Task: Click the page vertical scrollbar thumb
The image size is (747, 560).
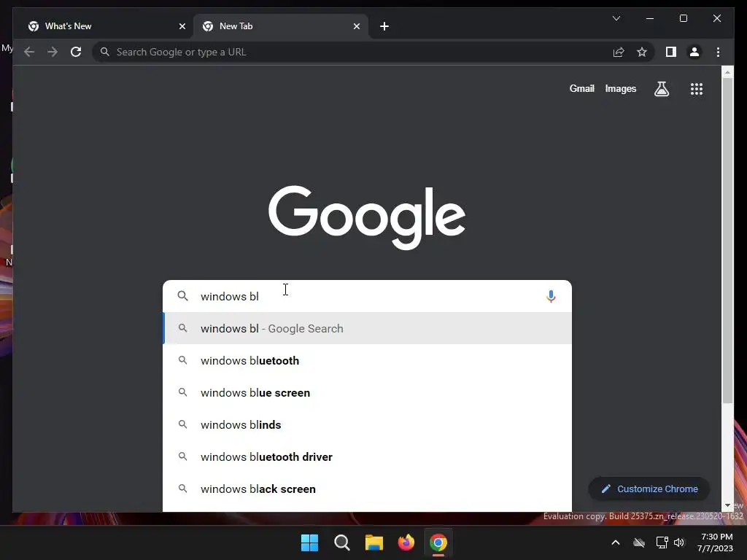Action: [x=727, y=241]
